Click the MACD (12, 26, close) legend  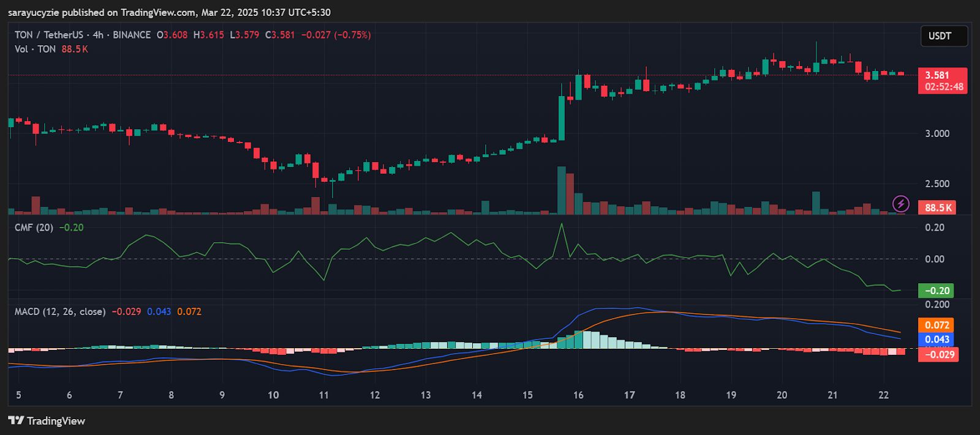pos(60,312)
